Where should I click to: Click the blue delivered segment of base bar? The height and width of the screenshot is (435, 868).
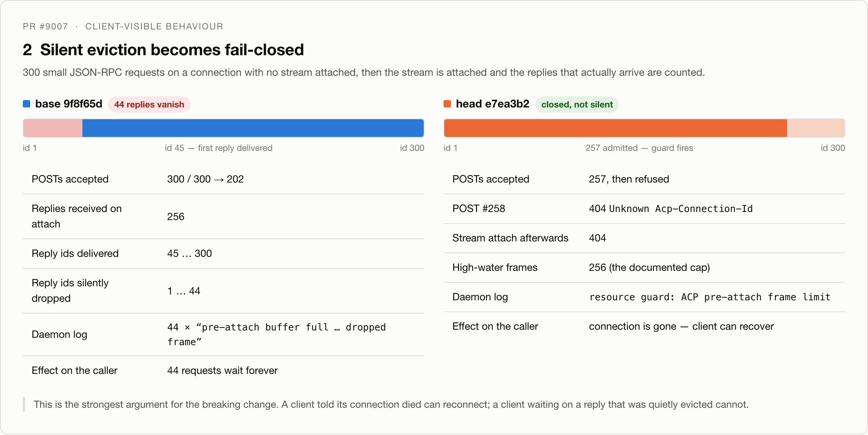click(x=253, y=128)
